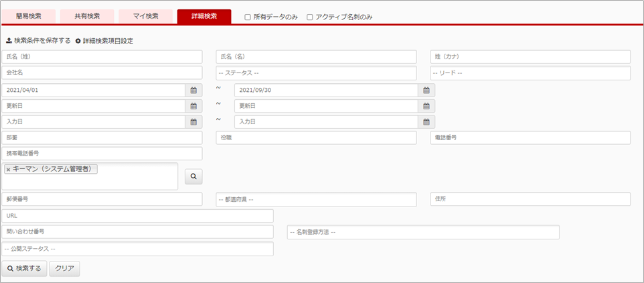Open calendar icon for first 更新日 field
The height and width of the screenshot is (283, 644).
coord(193,106)
